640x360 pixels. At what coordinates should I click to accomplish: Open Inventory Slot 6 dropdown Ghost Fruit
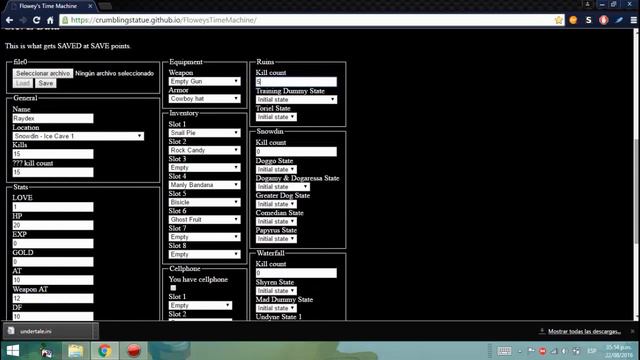click(x=204, y=220)
